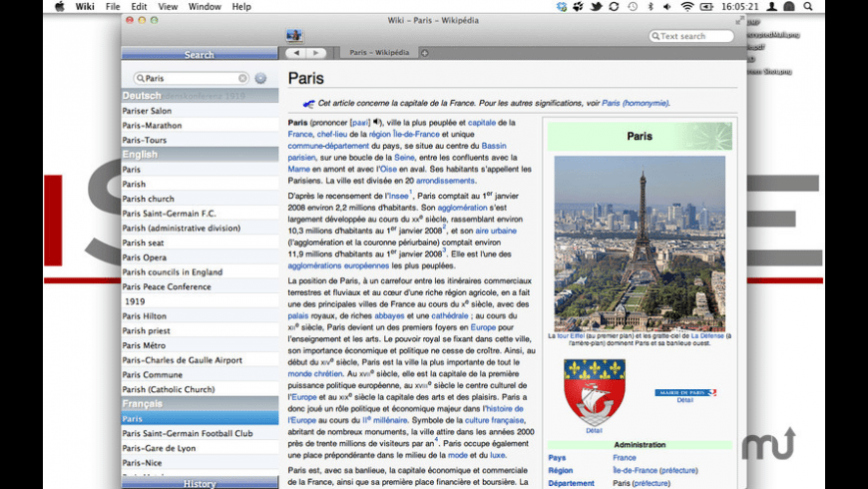Click the Eiffel Tower photo

tap(640, 244)
